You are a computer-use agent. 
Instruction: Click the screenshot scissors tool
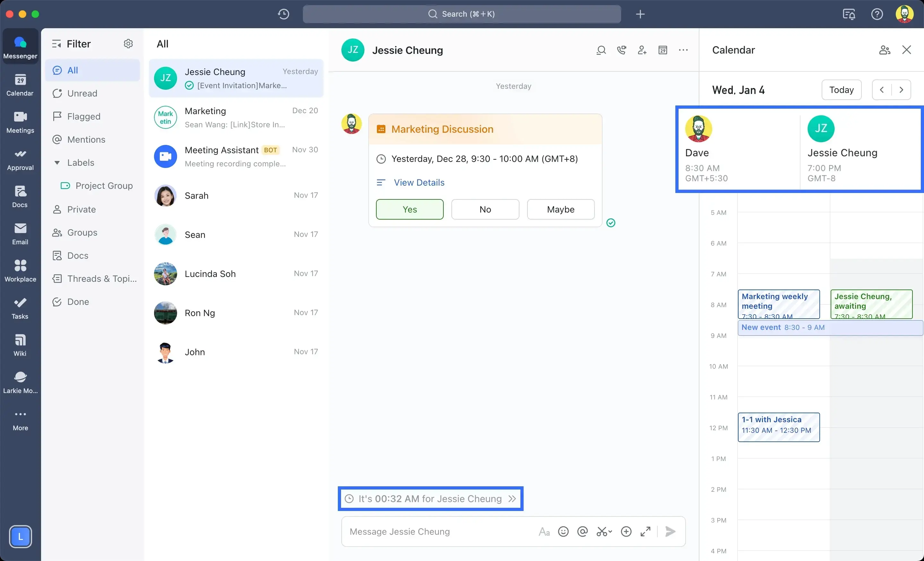tap(602, 532)
